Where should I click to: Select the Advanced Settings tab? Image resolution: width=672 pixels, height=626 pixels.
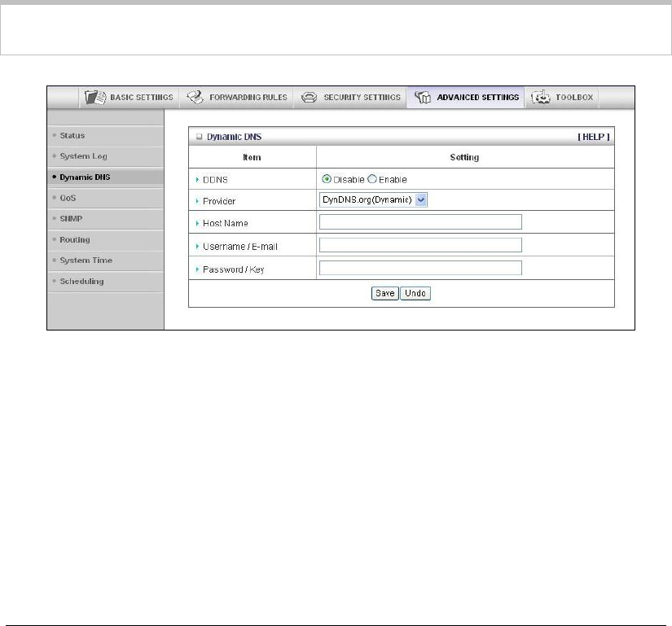466,98
